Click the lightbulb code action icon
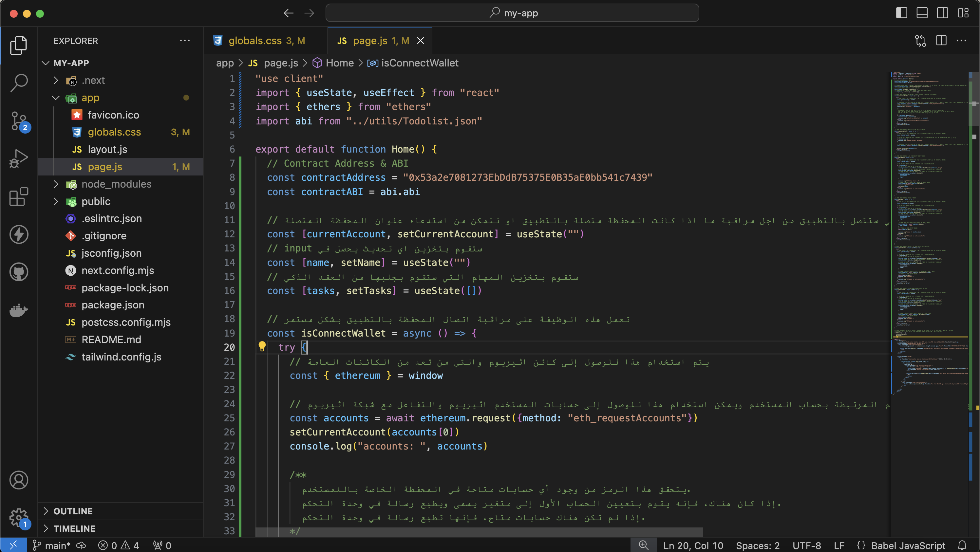Image resolution: width=980 pixels, height=552 pixels. coord(262,346)
